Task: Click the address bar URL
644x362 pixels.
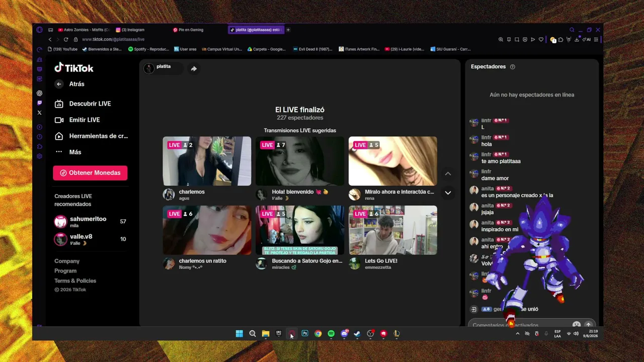Action: pyautogui.click(x=113, y=39)
